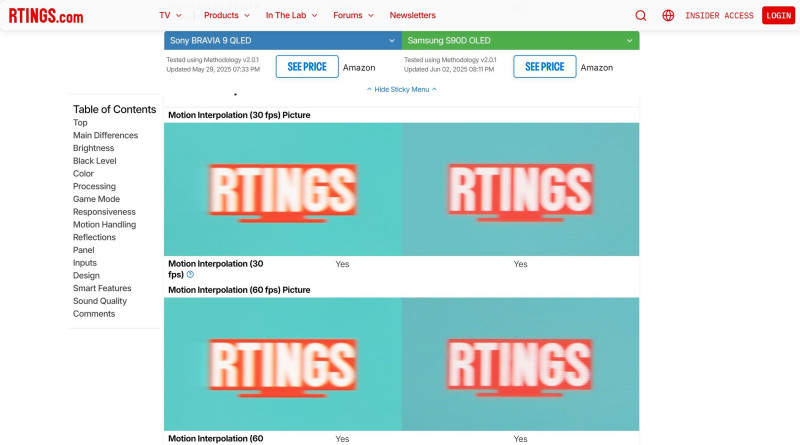This screenshot has width=800, height=445.
Task: Click Table of Contents heading
Action: point(114,109)
